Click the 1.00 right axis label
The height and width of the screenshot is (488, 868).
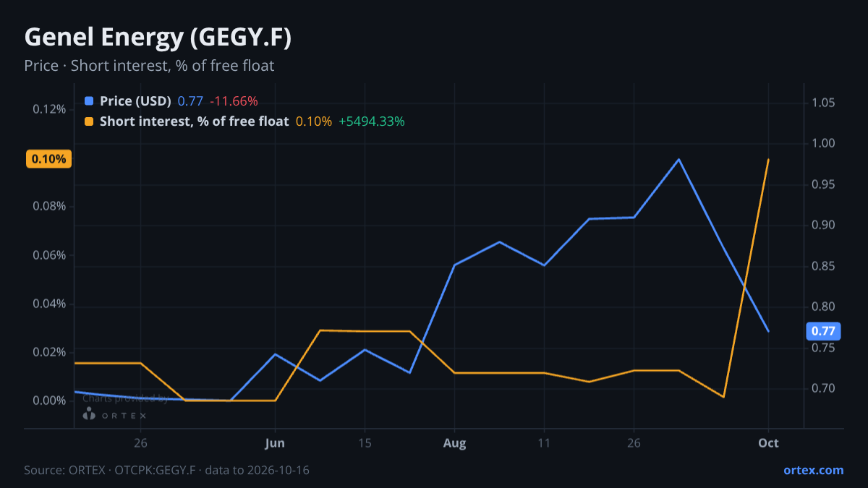pyautogui.click(x=823, y=144)
